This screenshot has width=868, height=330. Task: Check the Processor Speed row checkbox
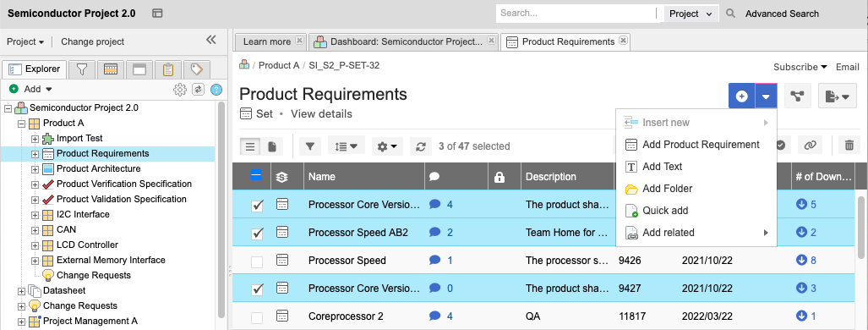(257, 261)
